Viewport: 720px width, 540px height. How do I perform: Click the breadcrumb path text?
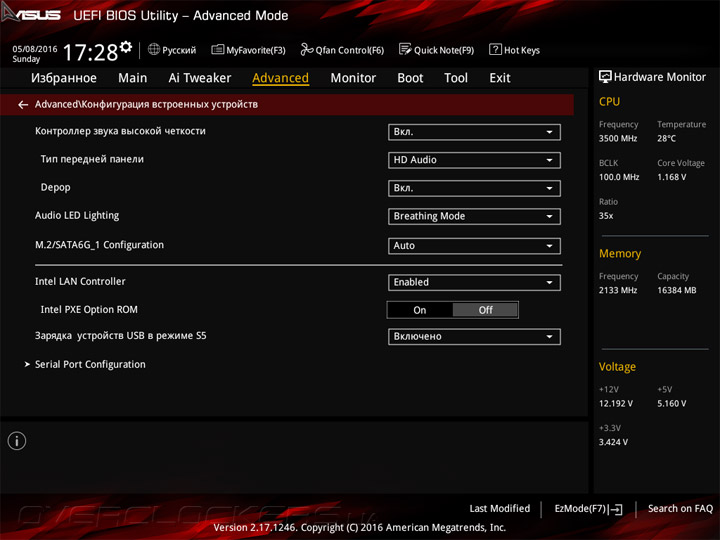[146, 105]
